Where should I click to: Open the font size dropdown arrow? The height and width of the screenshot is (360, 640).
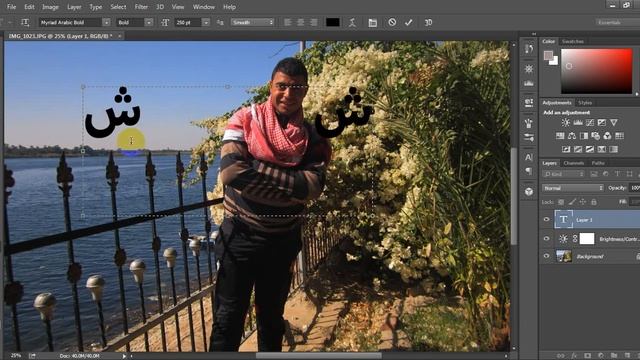(206, 22)
